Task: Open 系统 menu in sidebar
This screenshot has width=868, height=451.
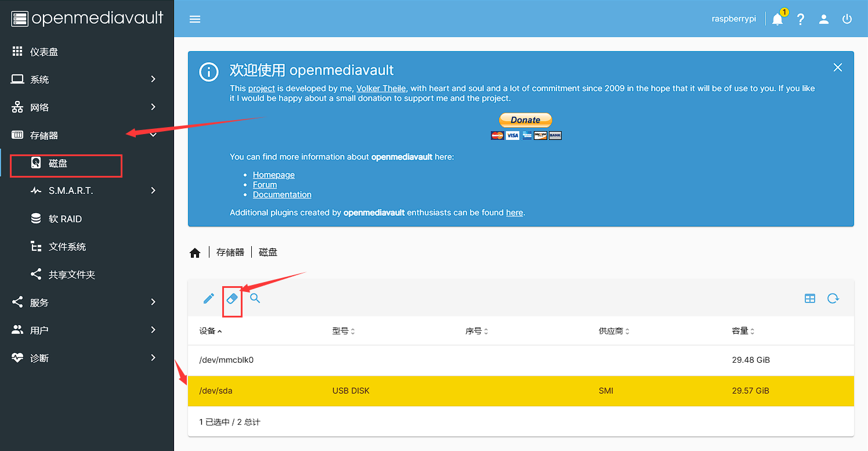Action: pyautogui.click(x=87, y=80)
